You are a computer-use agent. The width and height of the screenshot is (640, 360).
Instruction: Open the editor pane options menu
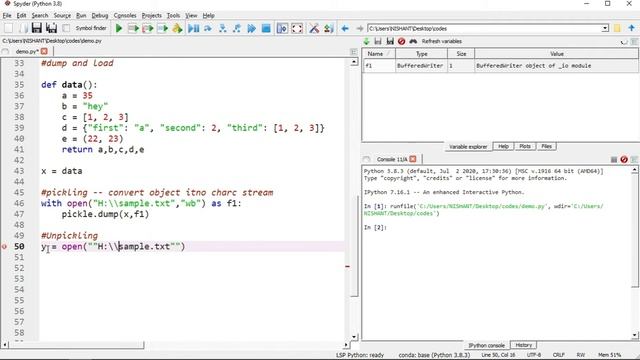click(x=353, y=51)
